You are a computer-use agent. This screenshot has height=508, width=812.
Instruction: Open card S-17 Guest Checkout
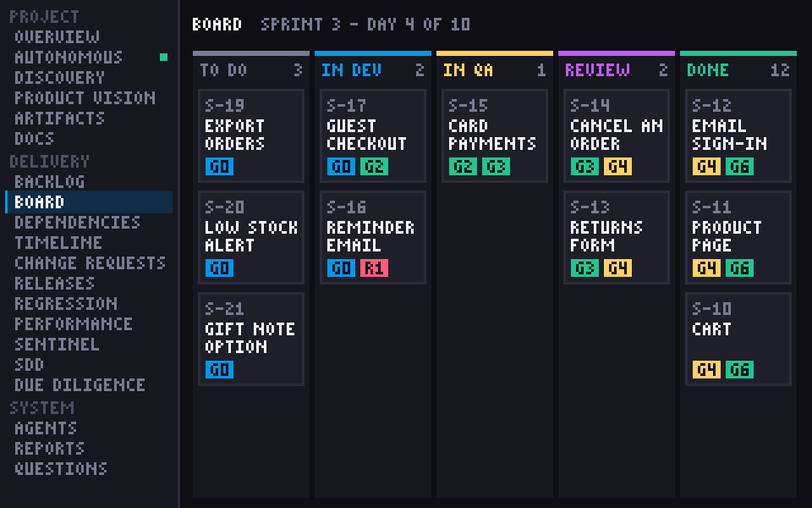pyautogui.click(x=373, y=135)
